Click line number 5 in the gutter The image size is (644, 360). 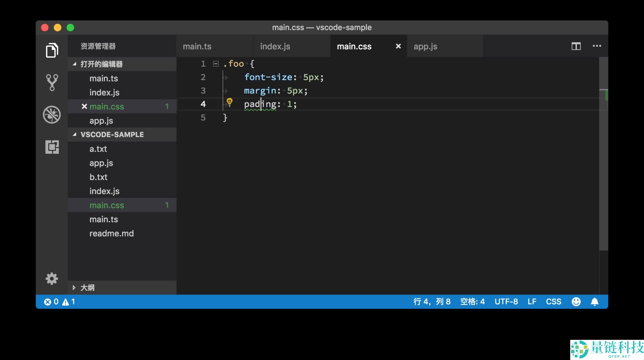click(203, 118)
